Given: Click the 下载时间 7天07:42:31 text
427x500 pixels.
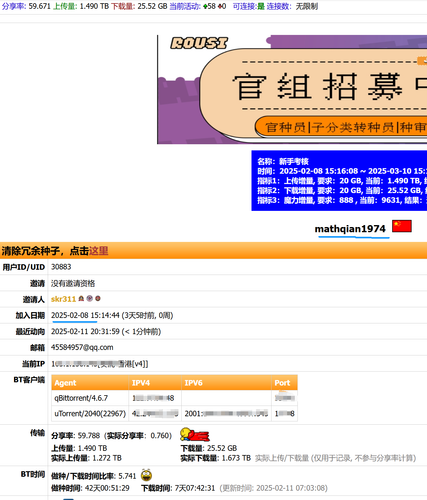Looking at the screenshot, I should pos(178,488).
